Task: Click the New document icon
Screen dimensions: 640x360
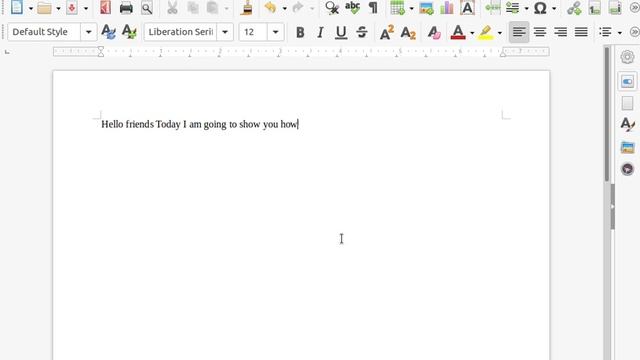Action: 17,7
